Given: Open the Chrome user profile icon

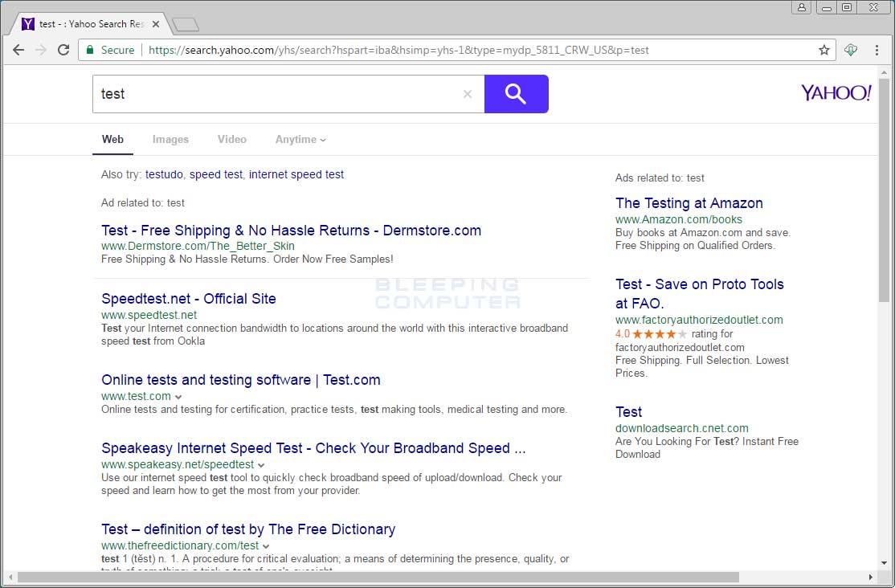Looking at the screenshot, I should coord(802,7).
